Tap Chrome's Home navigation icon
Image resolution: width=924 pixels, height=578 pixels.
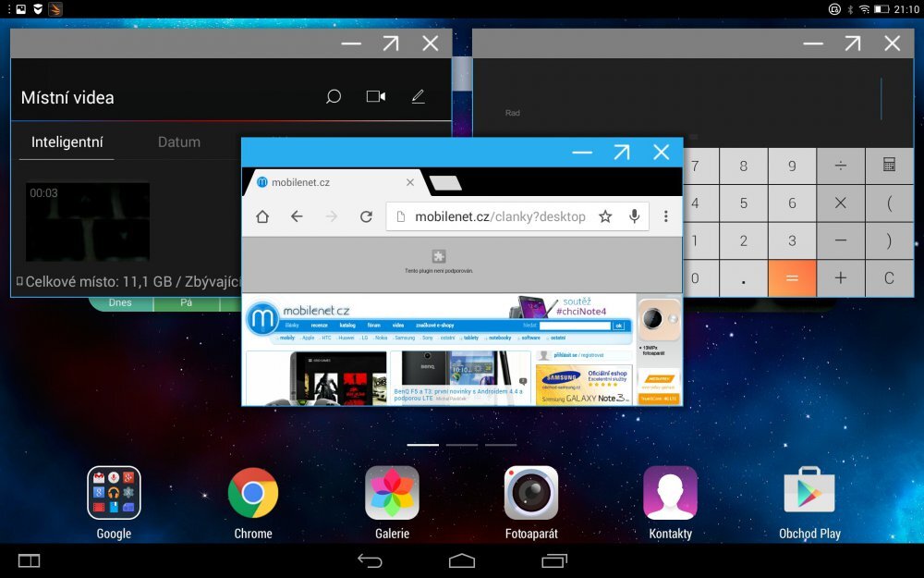(x=261, y=215)
